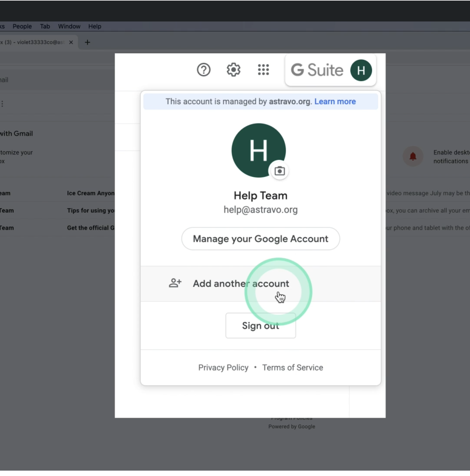Open the Get the official Gmail app email

tap(91, 228)
